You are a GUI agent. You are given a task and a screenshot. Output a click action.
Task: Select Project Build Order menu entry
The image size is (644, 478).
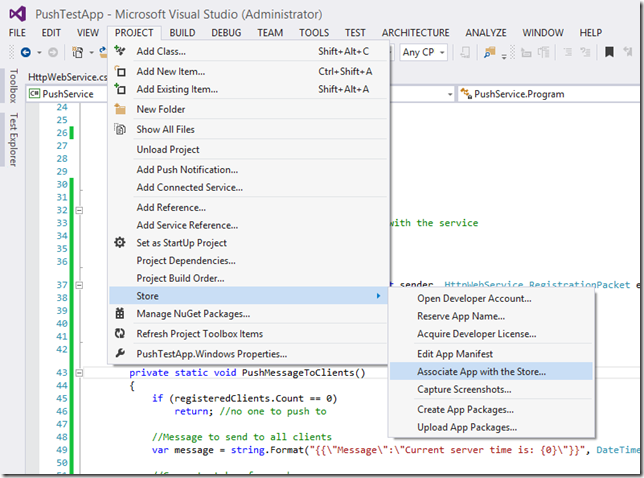pyautogui.click(x=248, y=278)
